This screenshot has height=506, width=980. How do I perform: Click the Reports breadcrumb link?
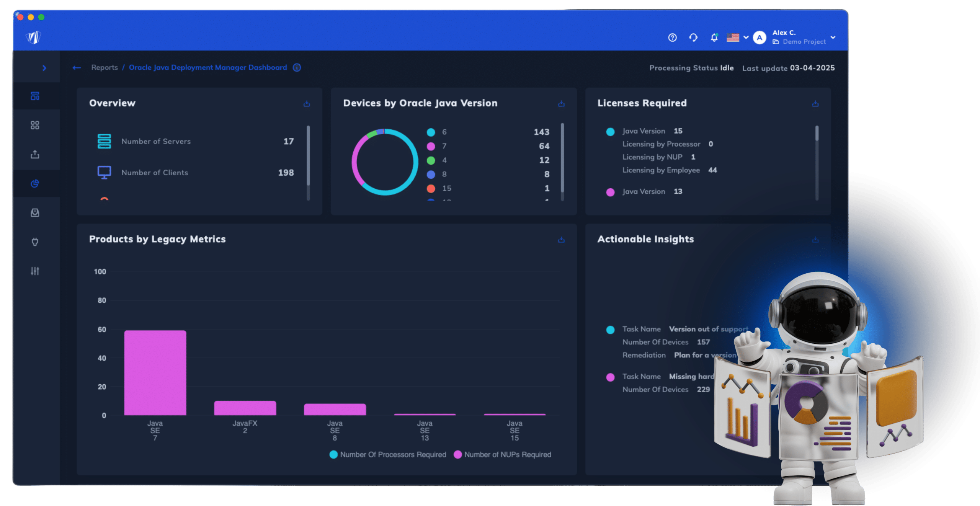105,67
